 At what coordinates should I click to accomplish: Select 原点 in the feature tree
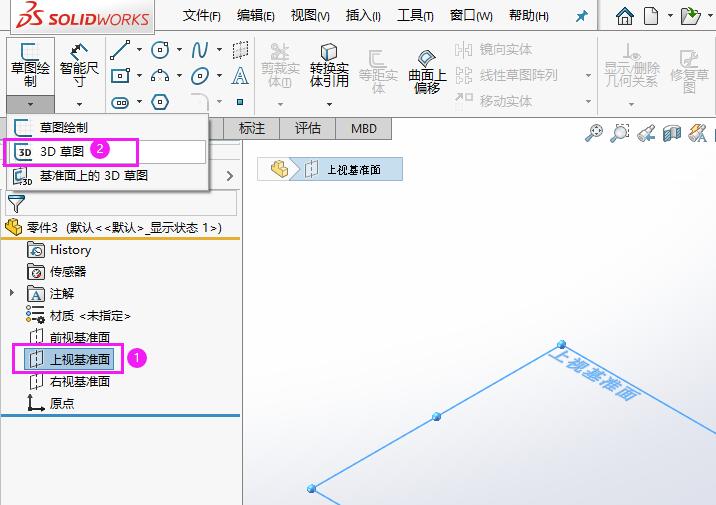[x=50, y=403]
